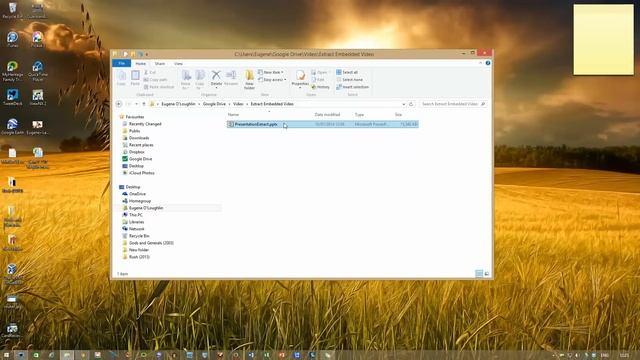Select Favourites in the navigation pane
640x360 pixels.
click(x=135, y=117)
